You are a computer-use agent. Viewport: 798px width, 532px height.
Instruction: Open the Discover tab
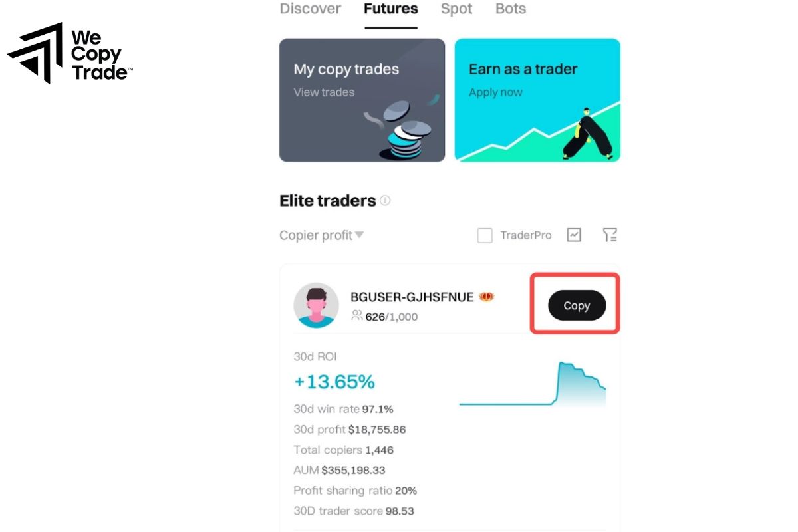[310, 9]
